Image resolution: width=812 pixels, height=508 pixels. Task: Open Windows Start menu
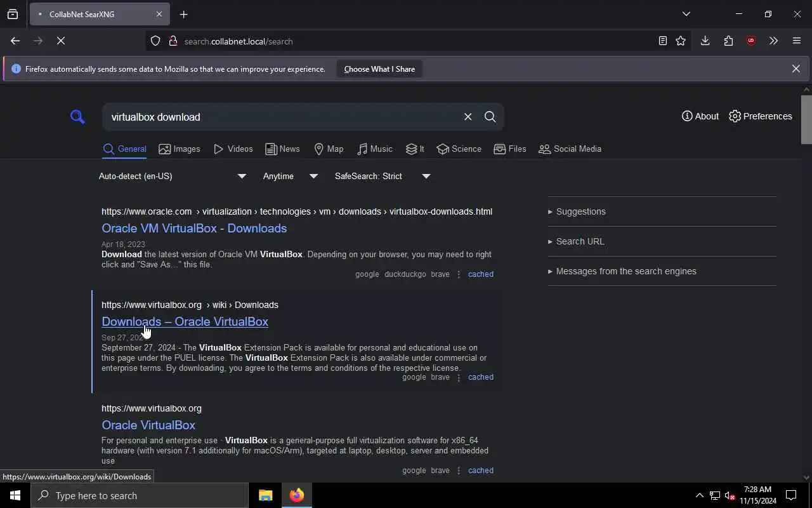(15, 495)
